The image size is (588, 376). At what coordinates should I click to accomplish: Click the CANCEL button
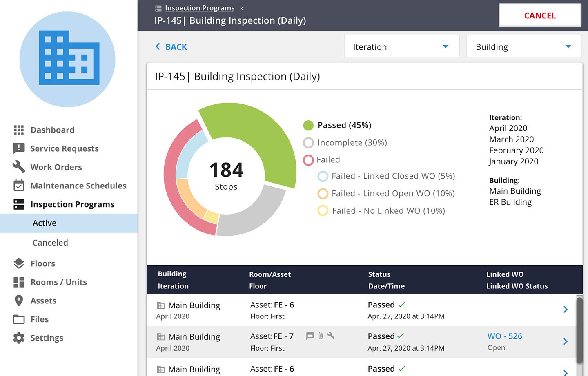[x=540, y=15]
